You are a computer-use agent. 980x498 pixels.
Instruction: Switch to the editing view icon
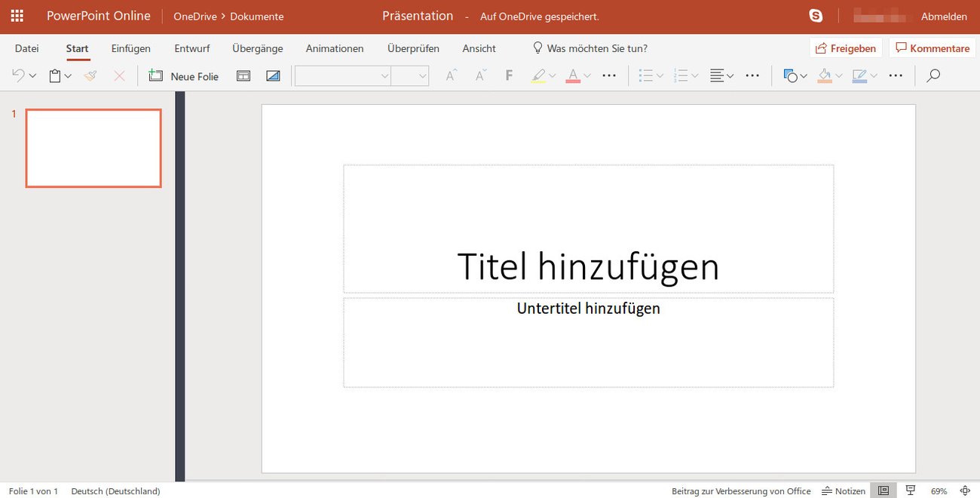click(x=883, y=490)
